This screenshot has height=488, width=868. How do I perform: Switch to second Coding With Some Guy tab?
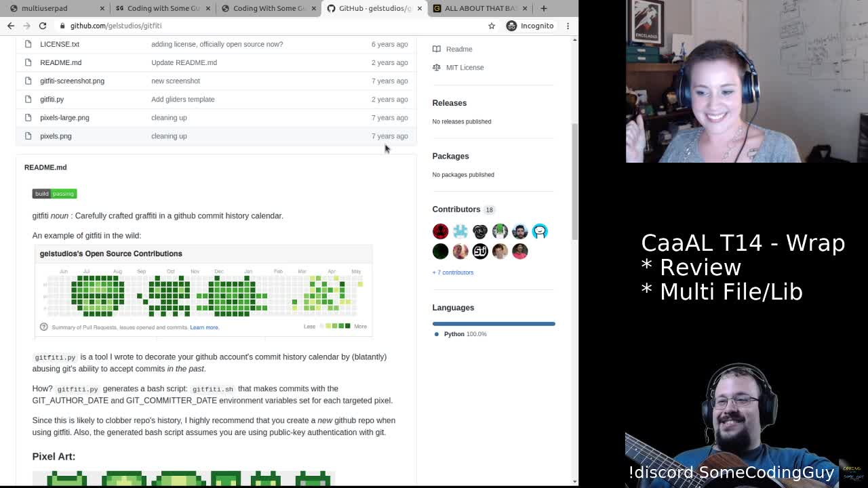click(269, 8)
